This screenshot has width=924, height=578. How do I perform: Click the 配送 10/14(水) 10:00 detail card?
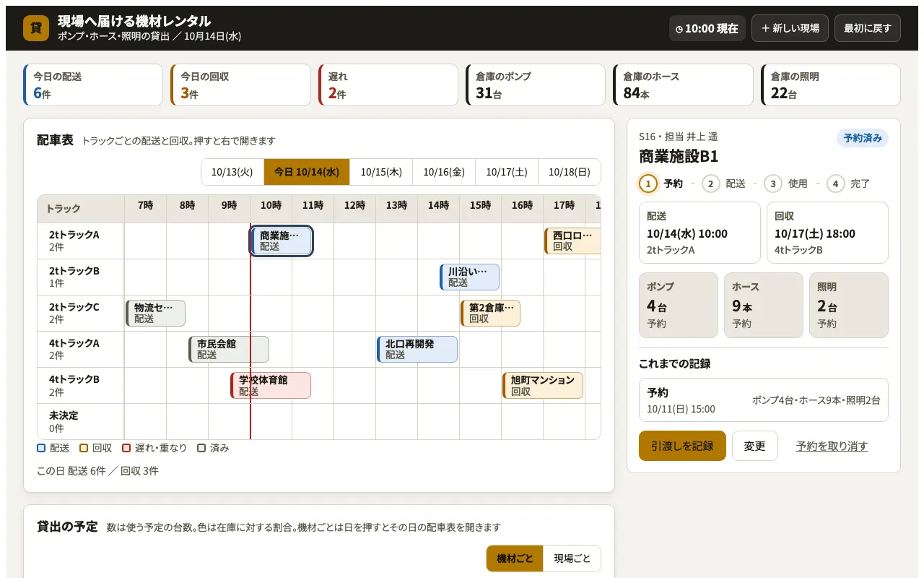[x=699, y=233]
